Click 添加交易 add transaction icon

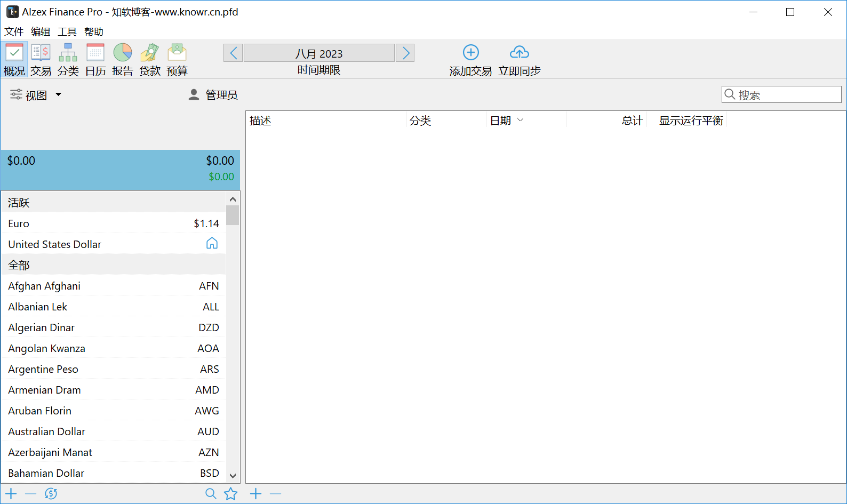click(x=470, y=53)
